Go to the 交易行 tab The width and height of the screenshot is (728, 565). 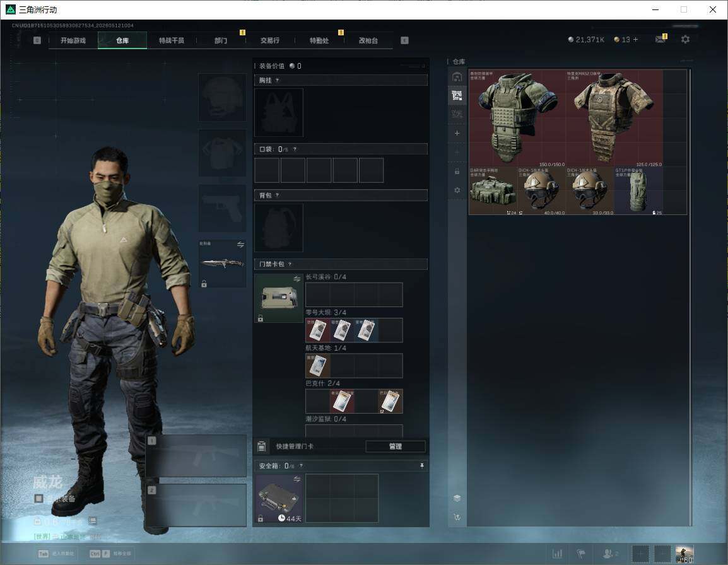(270, 40)
